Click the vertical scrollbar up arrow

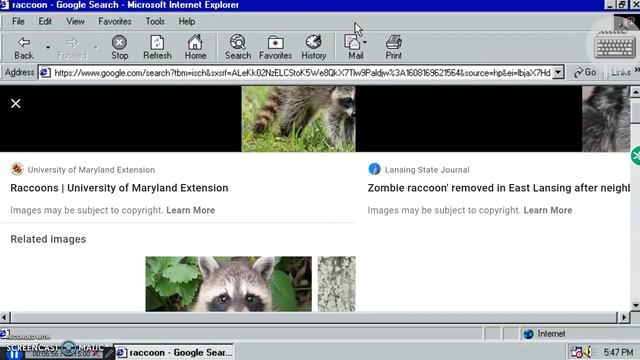coord(635,92)
